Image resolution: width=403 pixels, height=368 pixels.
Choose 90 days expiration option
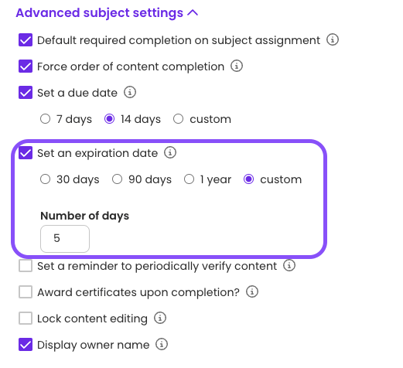tap(117, 179)
